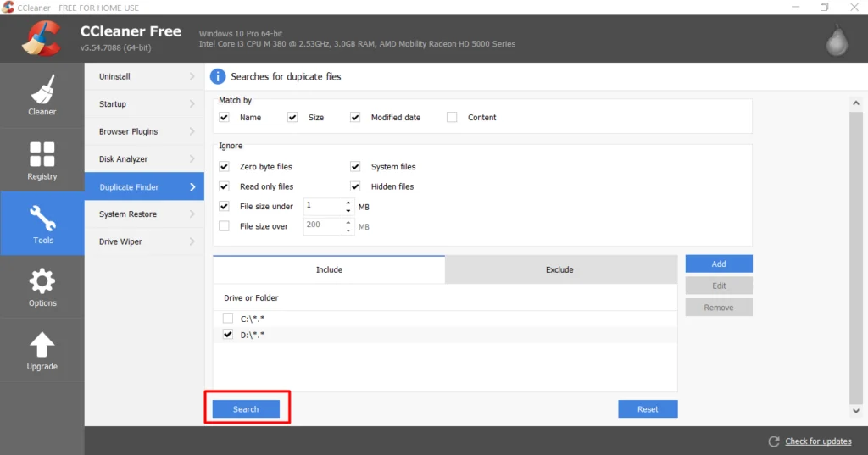Open Disk Analyzer tool

click(x=144, y=158)
